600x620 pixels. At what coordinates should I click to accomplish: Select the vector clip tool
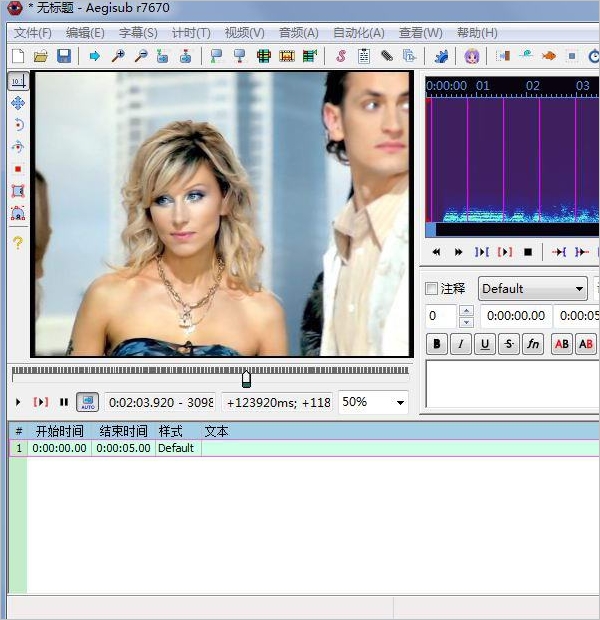[x=18, y=213]
